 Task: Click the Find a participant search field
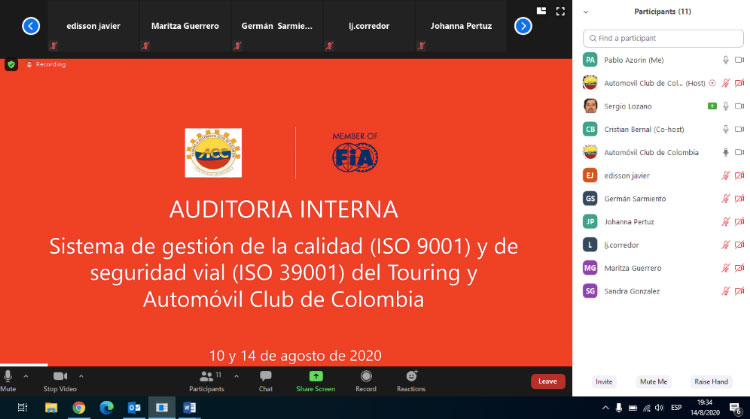(665, 37)
